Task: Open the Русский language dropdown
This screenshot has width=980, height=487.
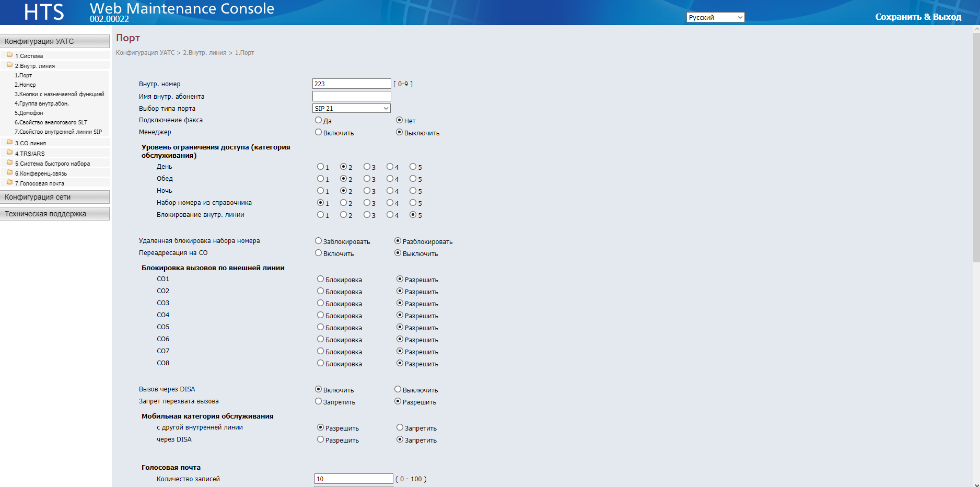Action: (715, 17)
